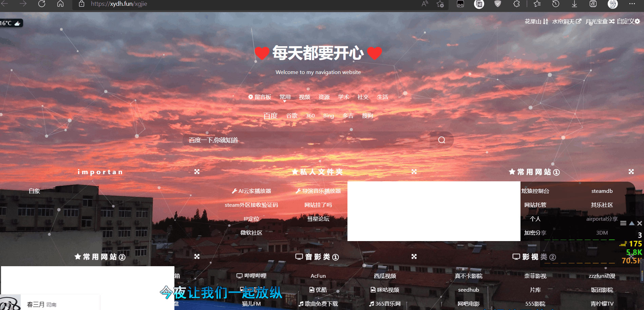Open the 水帘洞天 external link
The width and height of the screenshot is (644, 310).
point(567,21)
